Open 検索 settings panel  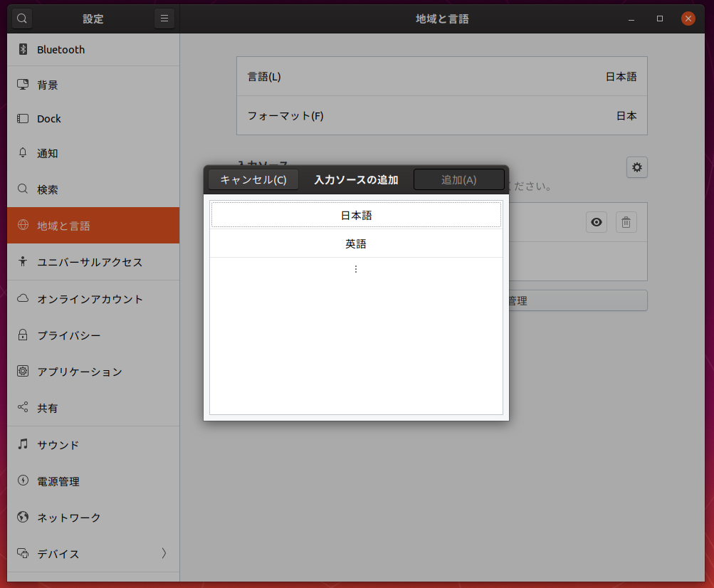pyautogui.click(x=93, y=189)
